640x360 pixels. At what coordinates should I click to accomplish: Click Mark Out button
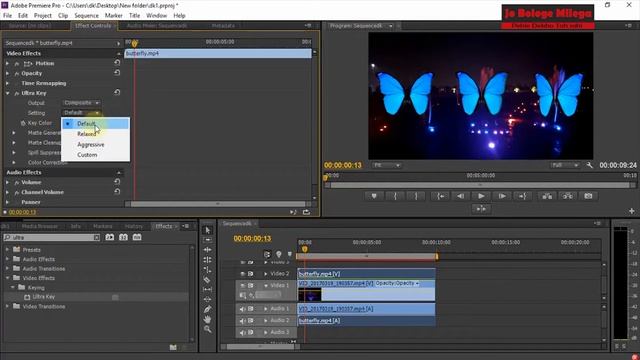click(x=416, y=196)
